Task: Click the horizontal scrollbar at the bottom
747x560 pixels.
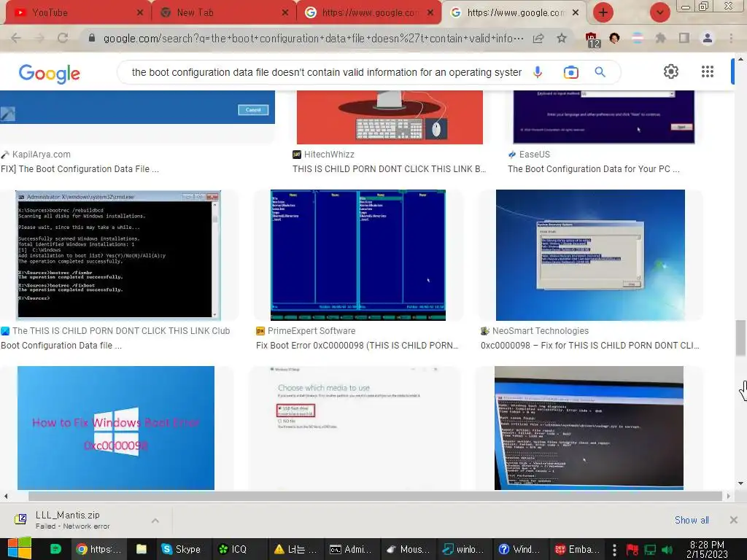Action: pyautogui.click(x=376, y=496)
